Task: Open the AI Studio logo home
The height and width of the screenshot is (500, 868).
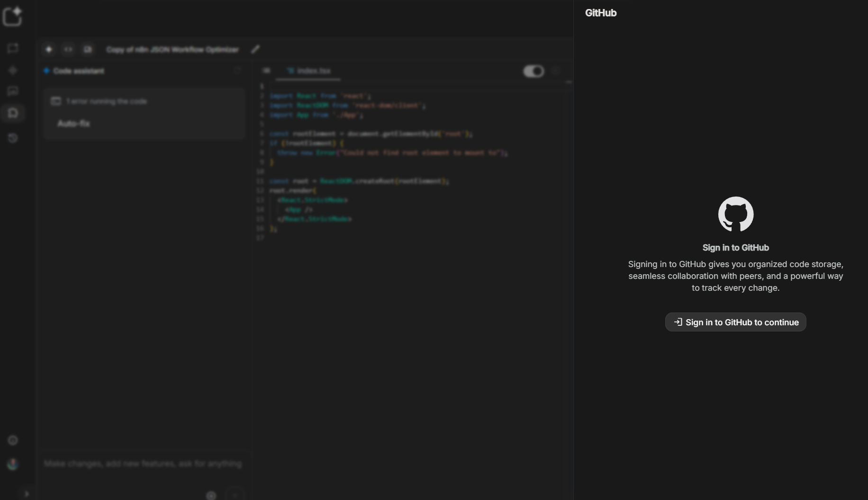Action: pos(13,16)
